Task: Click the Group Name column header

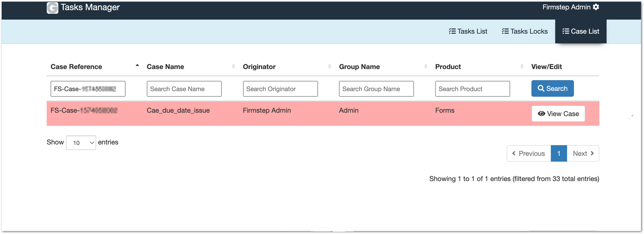Action: (359, 67)
